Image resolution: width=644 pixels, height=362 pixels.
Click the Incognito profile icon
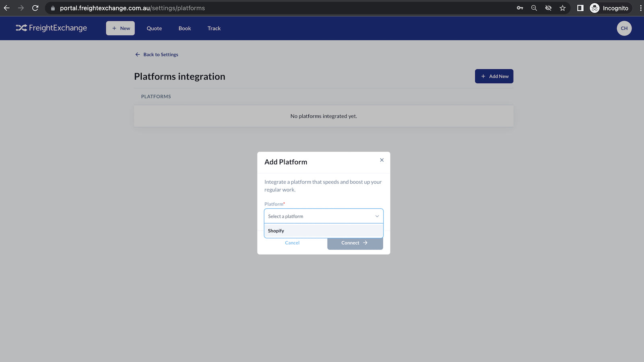(594, 8)
